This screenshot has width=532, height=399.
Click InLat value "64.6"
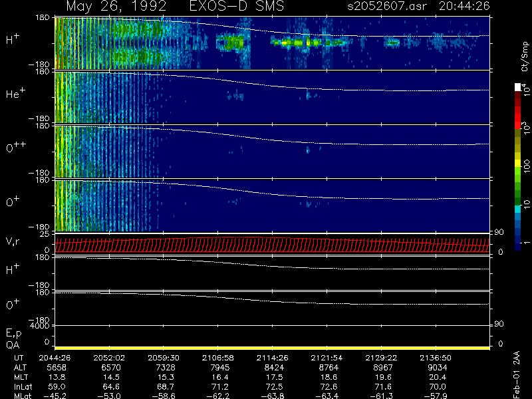click(111, 386)
